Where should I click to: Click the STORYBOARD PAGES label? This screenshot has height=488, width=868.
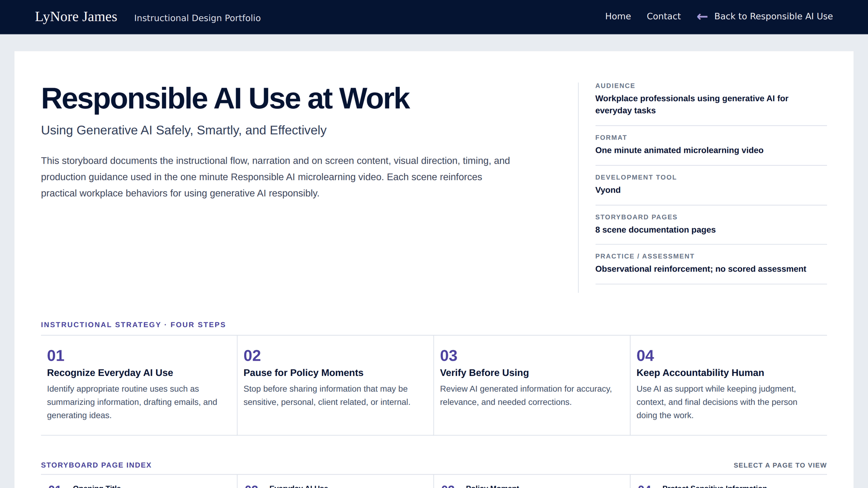[x=636, y=217]
